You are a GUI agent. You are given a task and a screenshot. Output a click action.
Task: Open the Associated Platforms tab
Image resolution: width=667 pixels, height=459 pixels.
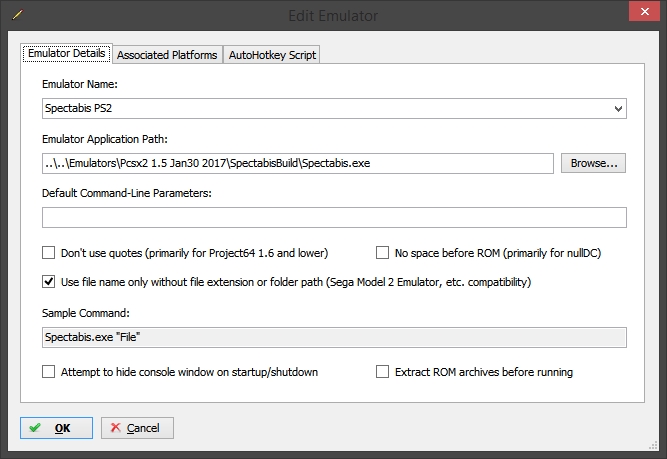[x=167, y=55]
